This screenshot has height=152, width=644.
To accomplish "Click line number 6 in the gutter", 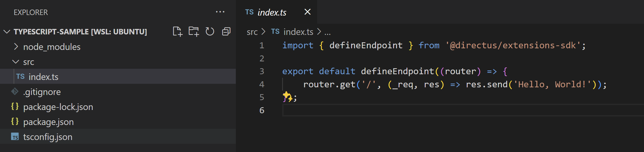I will point(262,110).
